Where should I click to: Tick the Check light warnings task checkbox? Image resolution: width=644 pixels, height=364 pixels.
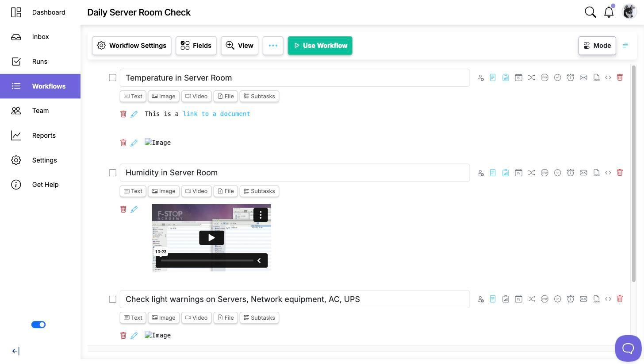pos(113,299)
